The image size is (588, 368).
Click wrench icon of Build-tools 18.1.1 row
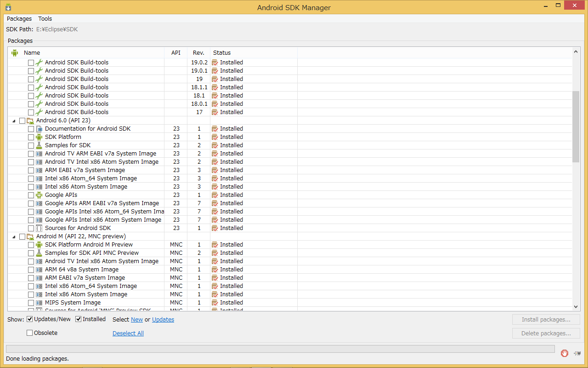pyautogui.click(x=39, y=87)
